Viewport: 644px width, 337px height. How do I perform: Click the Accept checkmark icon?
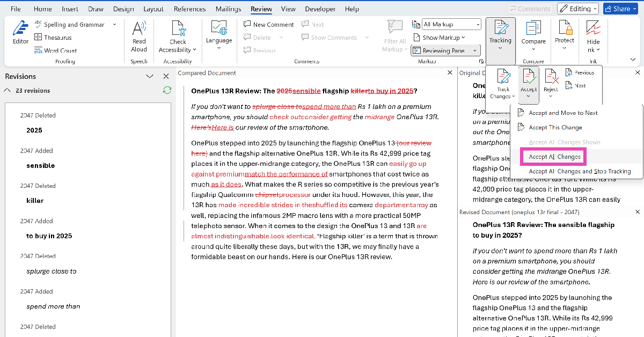click(529, 77)
